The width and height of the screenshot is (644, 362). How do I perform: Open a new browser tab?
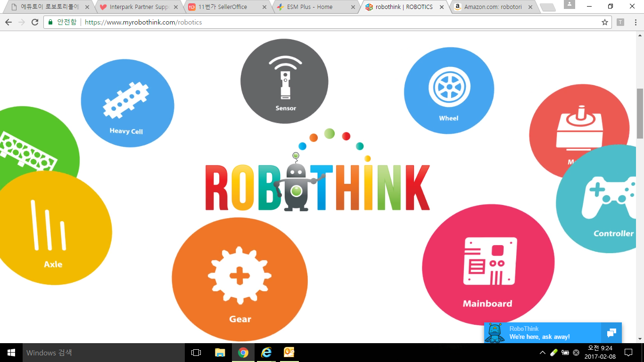(547, 7)
